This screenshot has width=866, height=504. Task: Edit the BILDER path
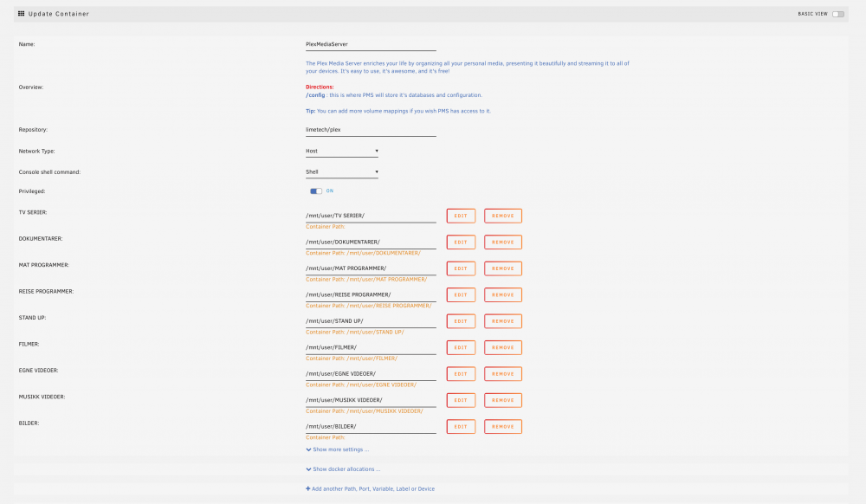click(x=461, y=427)
